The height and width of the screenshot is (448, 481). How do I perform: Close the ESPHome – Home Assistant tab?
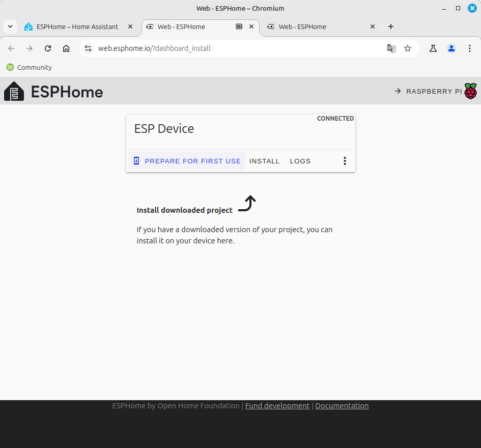click(130, 26)
